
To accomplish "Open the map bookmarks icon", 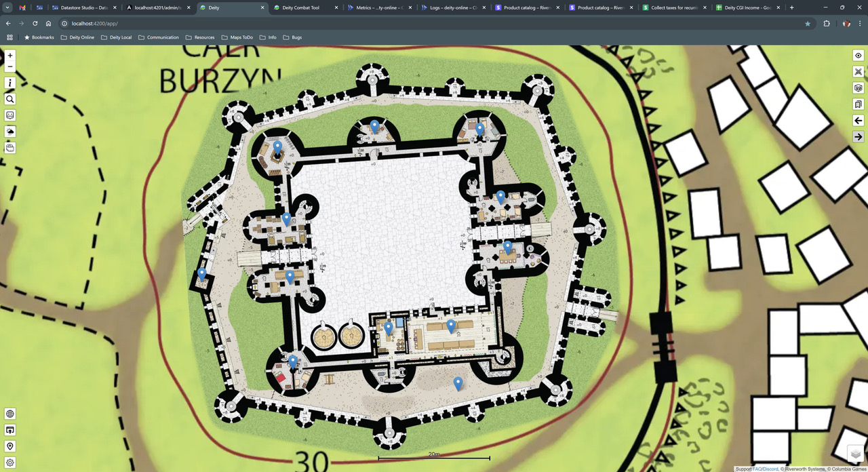I will (858, 104).
